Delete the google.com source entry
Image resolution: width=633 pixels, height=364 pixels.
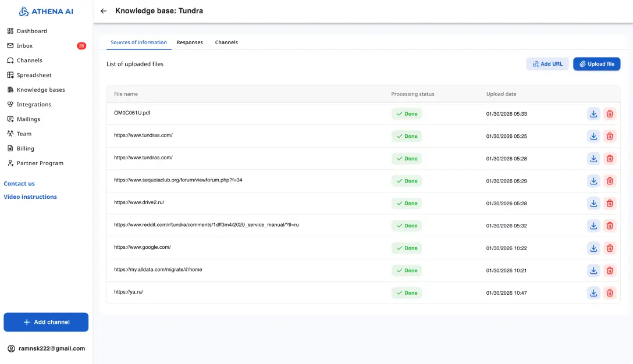click(610, 248)
